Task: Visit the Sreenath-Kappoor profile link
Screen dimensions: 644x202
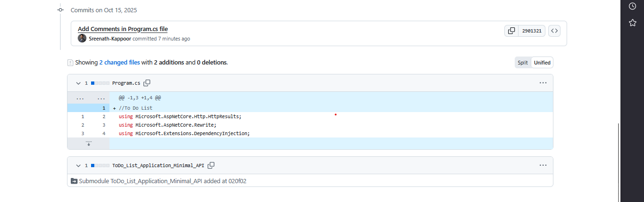Action: click(x=109, y=39)
